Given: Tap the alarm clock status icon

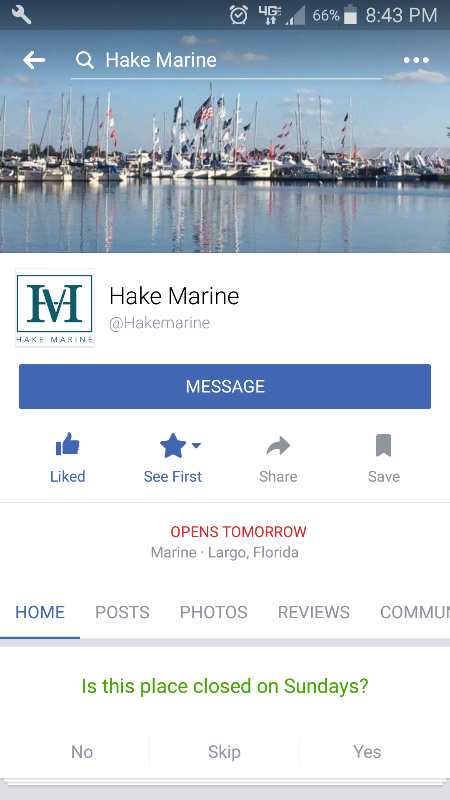Looking at the screenshot, I should 239,15.
